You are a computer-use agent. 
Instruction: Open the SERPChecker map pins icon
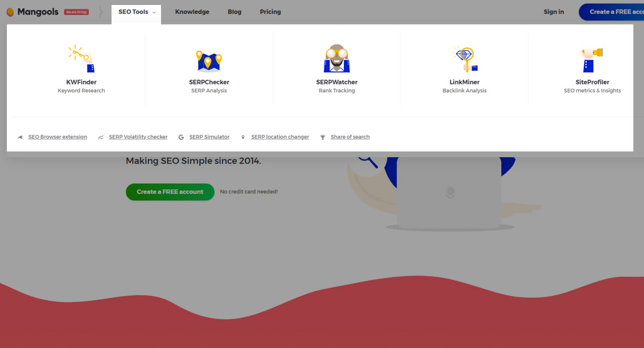[x=209, y=61]
